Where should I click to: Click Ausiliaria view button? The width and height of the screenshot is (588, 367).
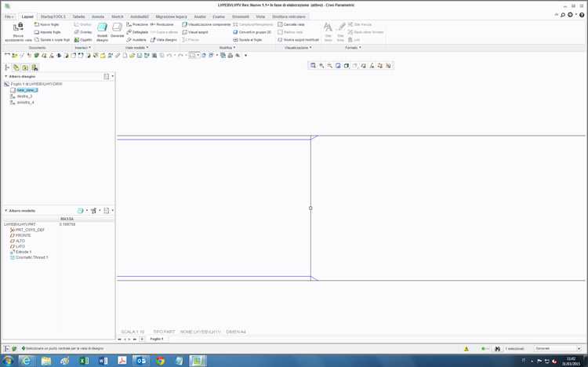click(136, 40)
